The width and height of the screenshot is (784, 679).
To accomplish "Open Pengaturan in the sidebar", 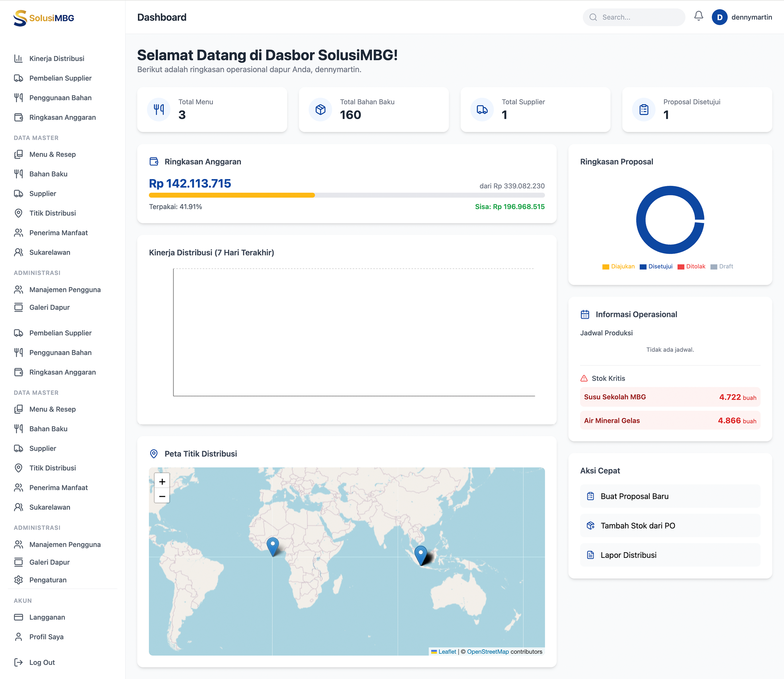I will pyautogui.click(x=48, y=580).
